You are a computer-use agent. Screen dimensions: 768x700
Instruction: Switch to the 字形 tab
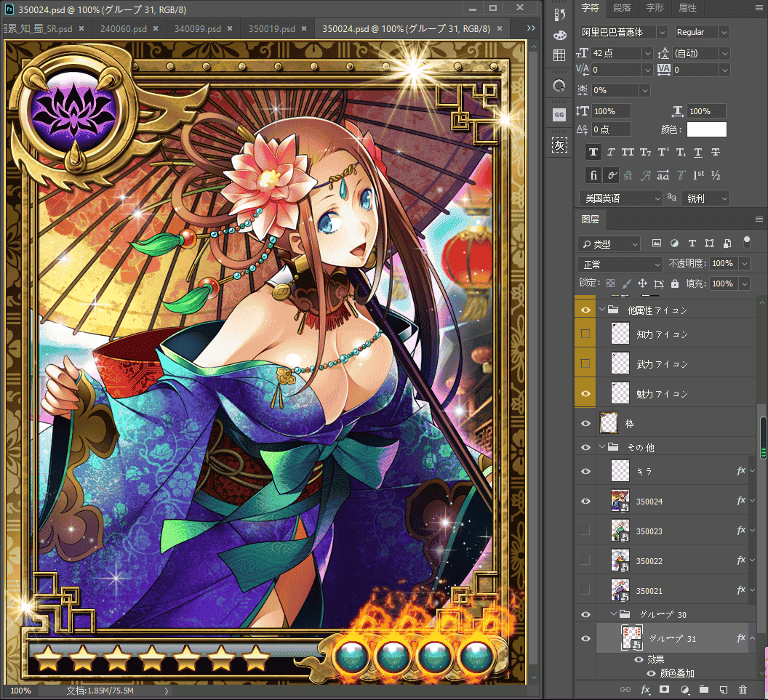pos(655,8)
